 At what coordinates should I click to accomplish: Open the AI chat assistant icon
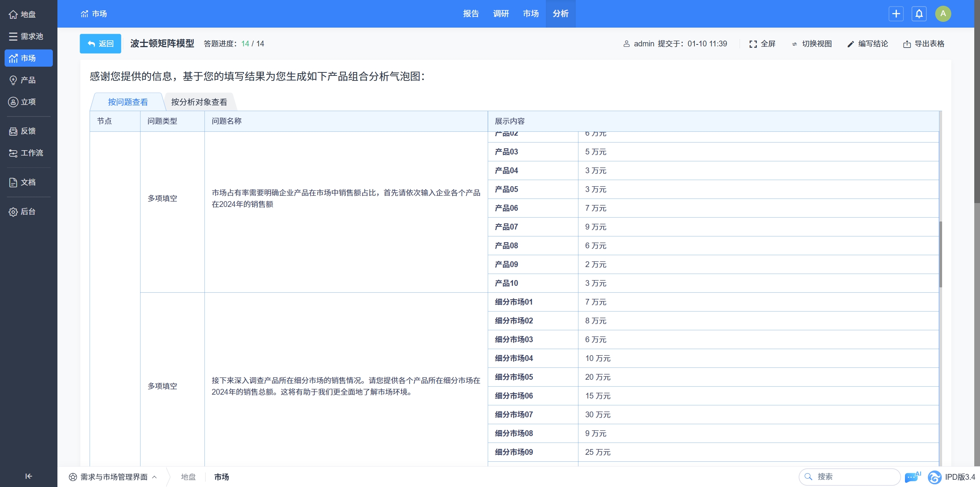pos(912,477)
